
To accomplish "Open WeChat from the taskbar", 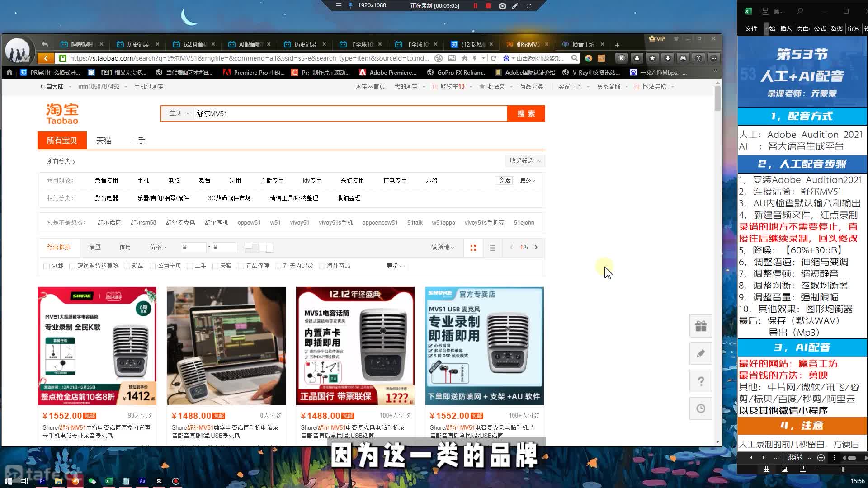I will coord(92,481).
